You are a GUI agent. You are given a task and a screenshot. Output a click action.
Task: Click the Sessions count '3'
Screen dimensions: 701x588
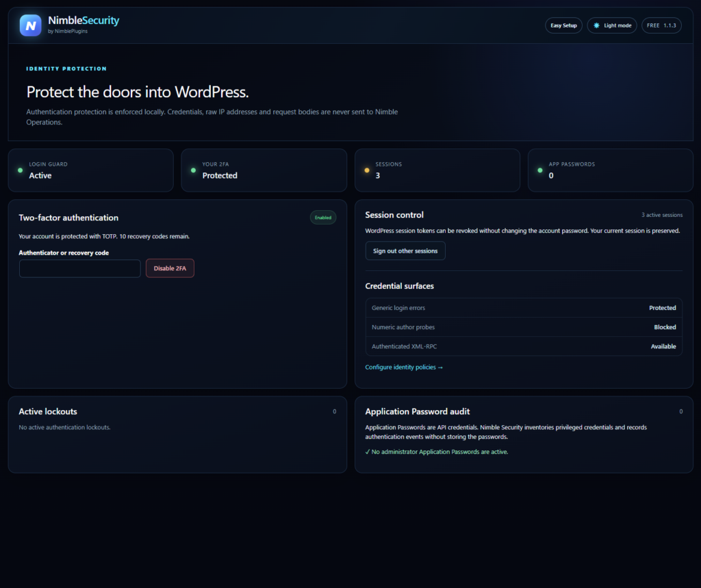click(x=378, y=176)
